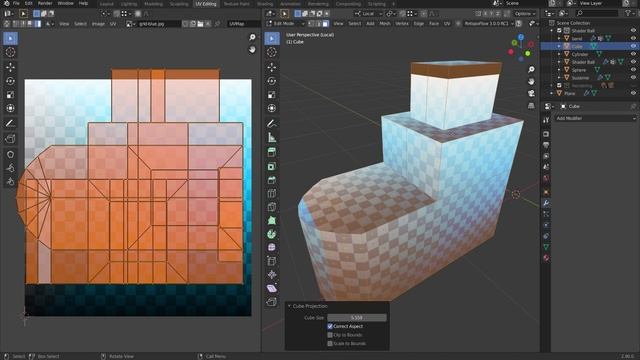Click the Cube Size value field
The height and width of the screenshot is (360, 640).
357,317
